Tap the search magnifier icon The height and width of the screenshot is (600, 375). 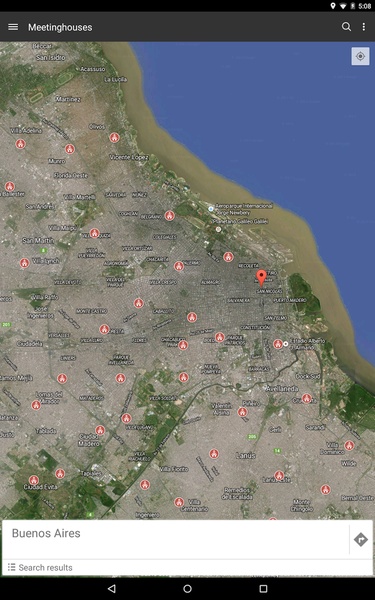pos(346,27)
